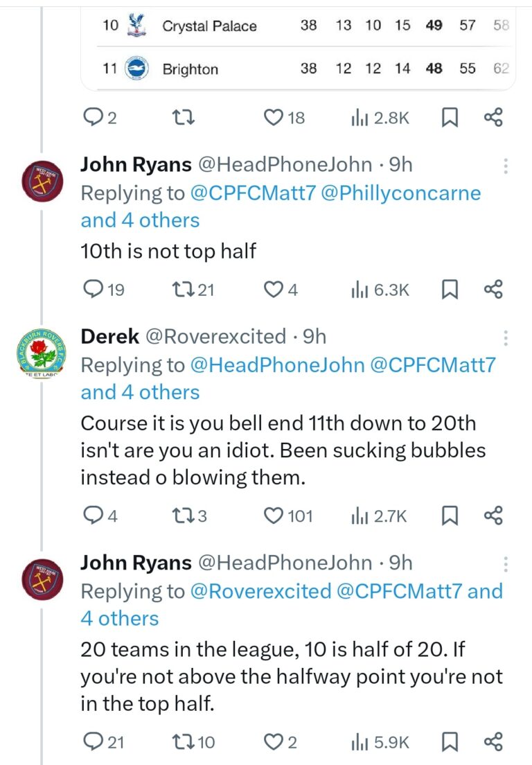Like the league table tweet with 18 likes
532x765 pixels.
point(276,117)
